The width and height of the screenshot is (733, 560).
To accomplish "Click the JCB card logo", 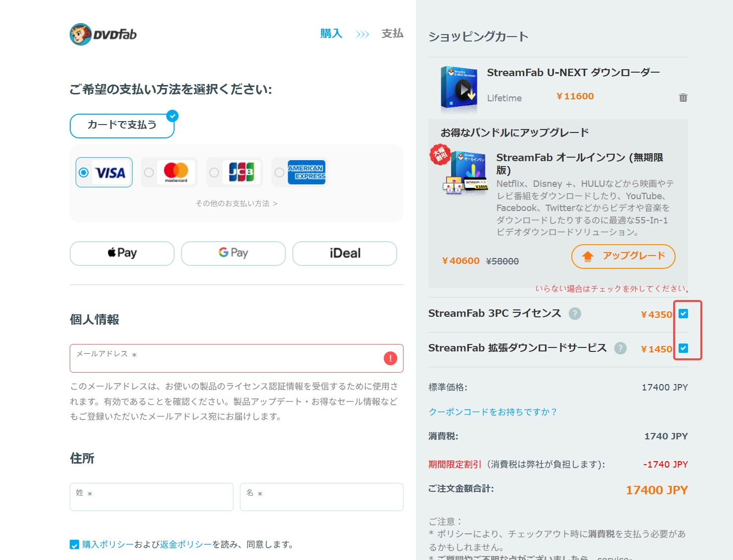I will pyautogui.click(x=241, y=172).
